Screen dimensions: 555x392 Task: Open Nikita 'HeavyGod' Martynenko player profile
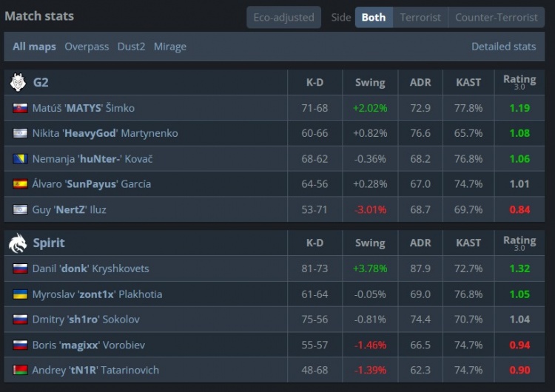[105, 133]
